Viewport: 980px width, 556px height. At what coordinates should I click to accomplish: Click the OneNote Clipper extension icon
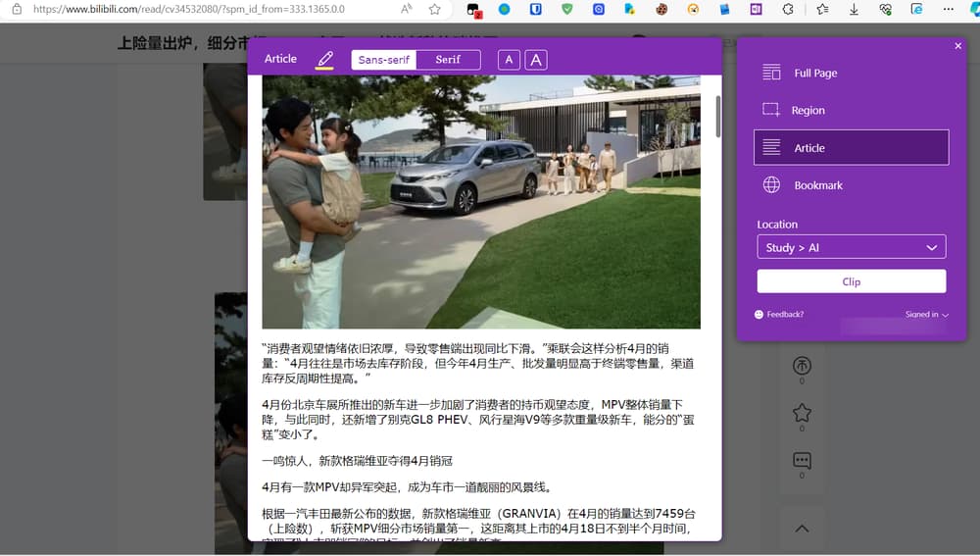click(x=756, y=9)
